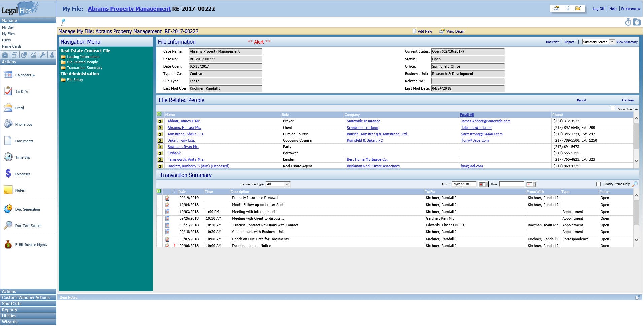This screenshot has height=326, width=644.
Task: Open the Calendars action
Action: [x=8, y=75]
